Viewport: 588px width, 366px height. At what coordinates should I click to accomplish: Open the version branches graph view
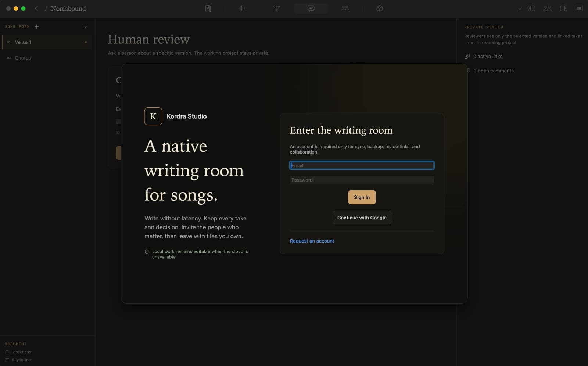click(x=277, y=8)
